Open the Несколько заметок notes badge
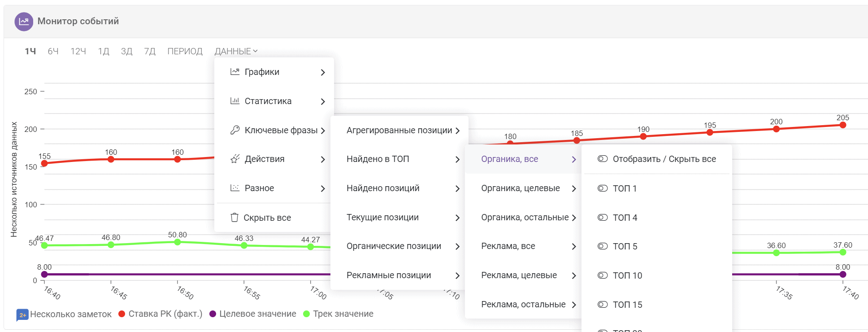The width and height of the screenshot is (868, 332). click(x=22, y=315)
